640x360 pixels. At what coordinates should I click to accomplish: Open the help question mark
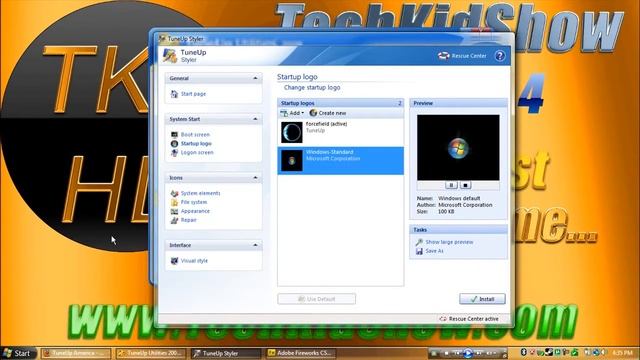[500, 56]
